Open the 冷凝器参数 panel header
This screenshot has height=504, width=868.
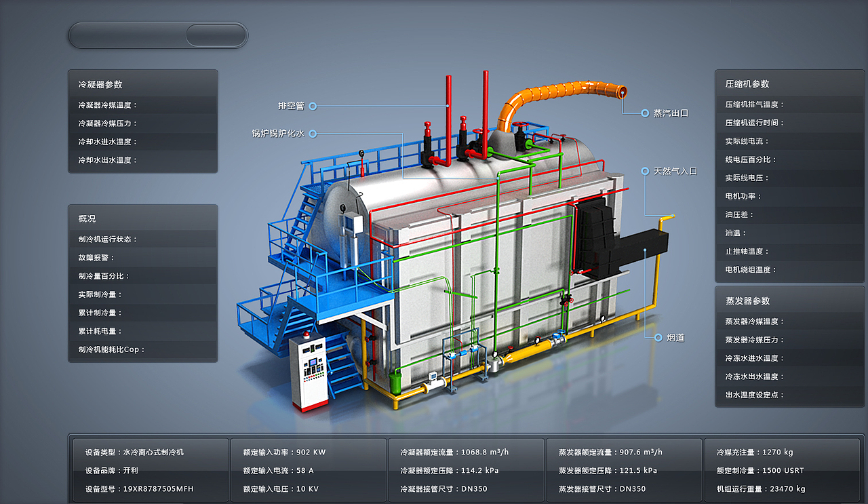tap(143, 84)
